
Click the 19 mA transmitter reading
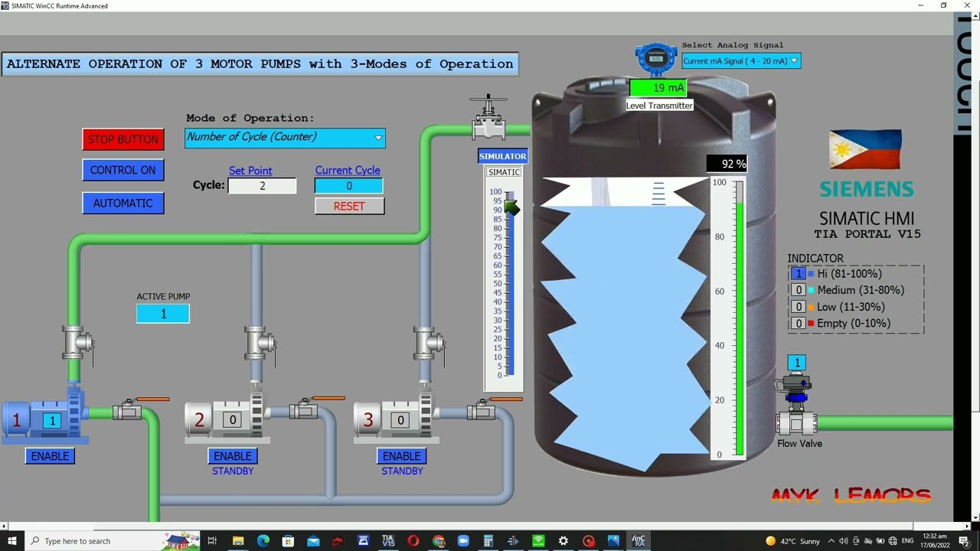pos(658,88)
